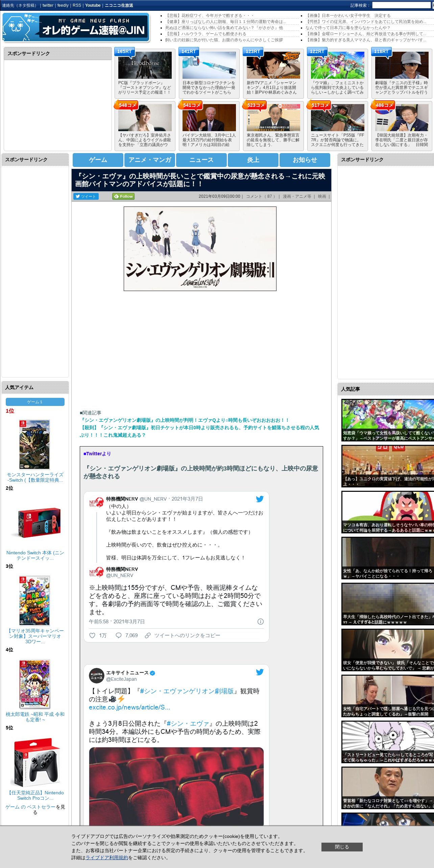Screen dimensions: 434x868
Task: Open the feedly link in top bar
Action: (63, 5)
